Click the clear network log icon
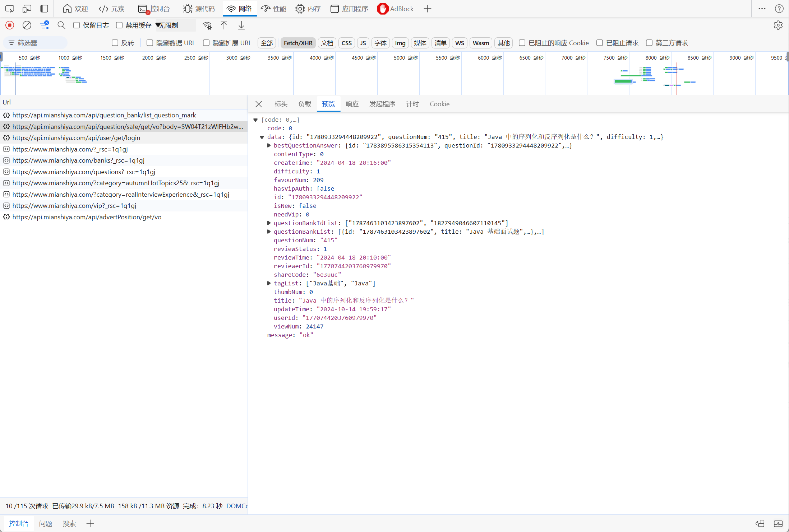789x532 pixels. pyautogui.click(x=27, y=25)
